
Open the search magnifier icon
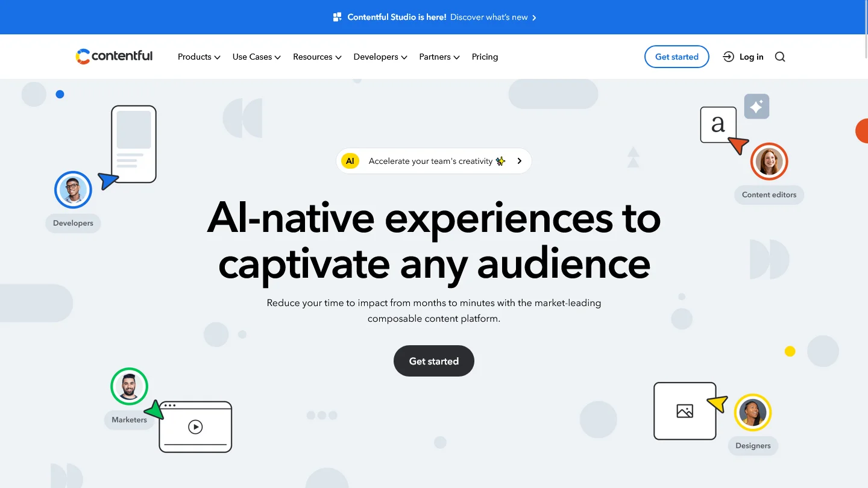click(x=780, y=57)
